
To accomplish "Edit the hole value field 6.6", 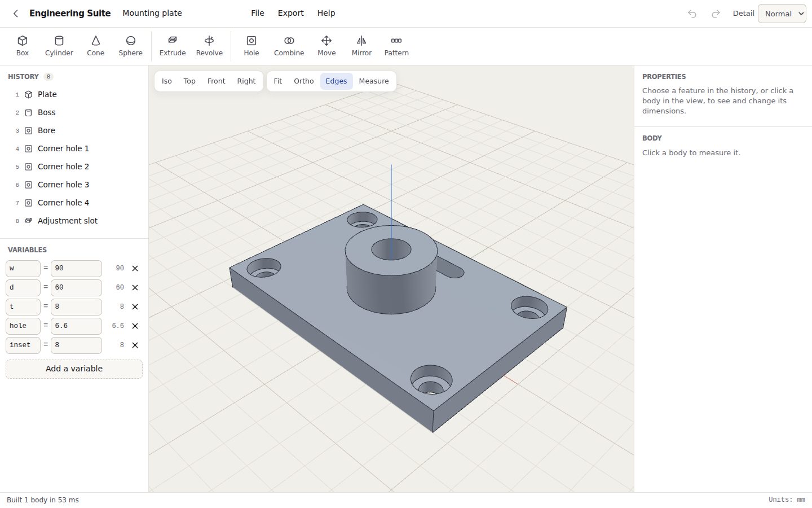I will click(76, 326).
